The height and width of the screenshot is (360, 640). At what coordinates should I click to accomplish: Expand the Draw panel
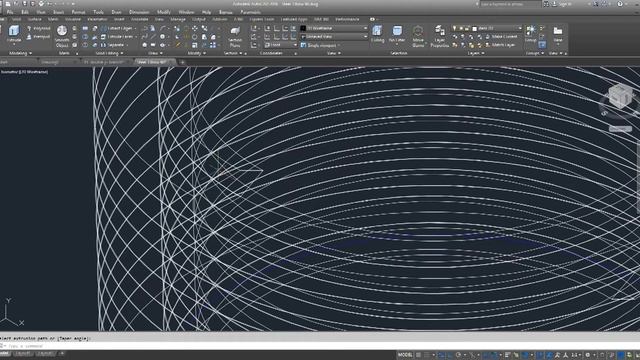(155, 53)
